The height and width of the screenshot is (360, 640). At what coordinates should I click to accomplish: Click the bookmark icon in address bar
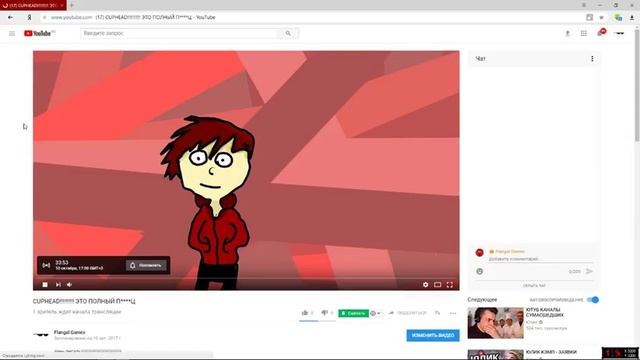click(x=601, y=17)
